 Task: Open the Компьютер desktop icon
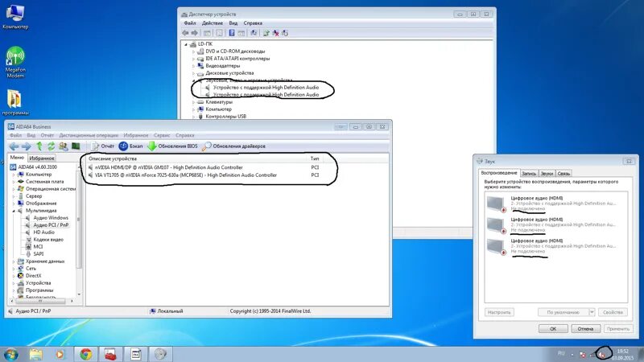click(15, 17)
